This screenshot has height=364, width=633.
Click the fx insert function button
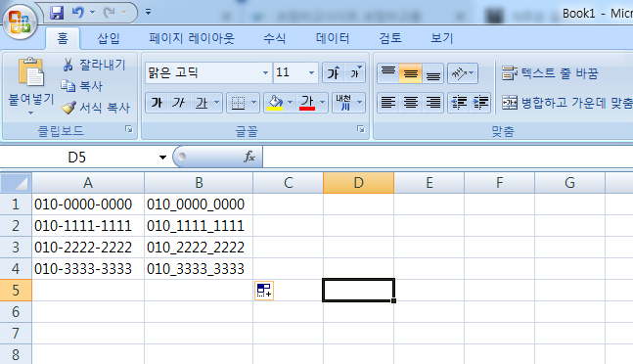pos(249,157)
